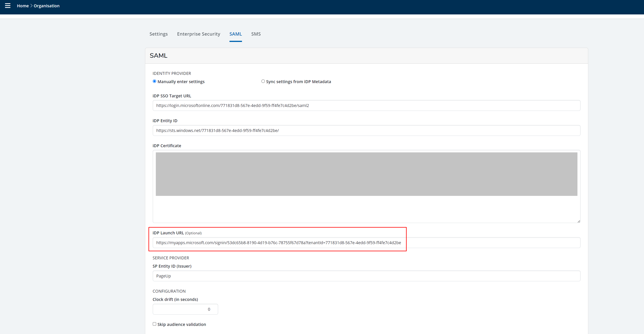
Task: Click the CONFIGURATION section label
Action: 169,291
